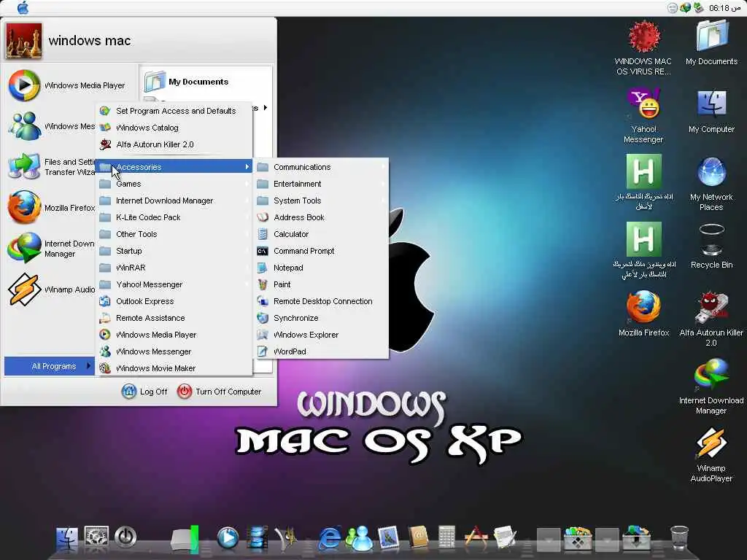Open the Trash can in the dock
Viewport: 747px width, 560px height.
(x=679, y=538)
